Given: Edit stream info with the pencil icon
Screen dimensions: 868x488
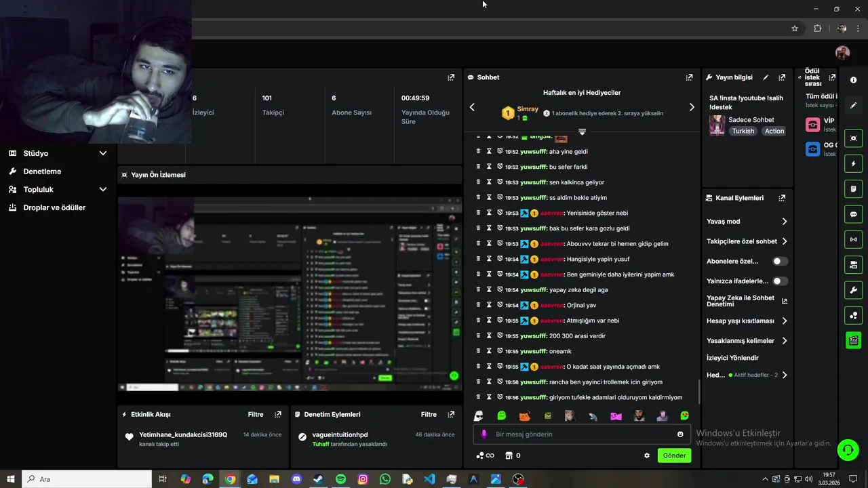Looking at the screenshot, I should point(766,77).
